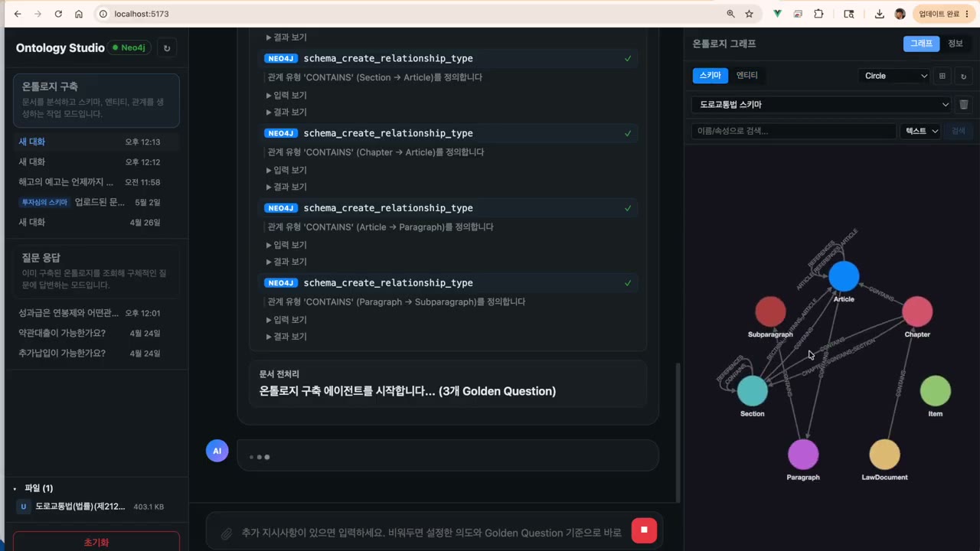The width and height of the screenshot is (980, 551).
Task: Bookmark this page with the star icon
Action: (x=749, y=14)
